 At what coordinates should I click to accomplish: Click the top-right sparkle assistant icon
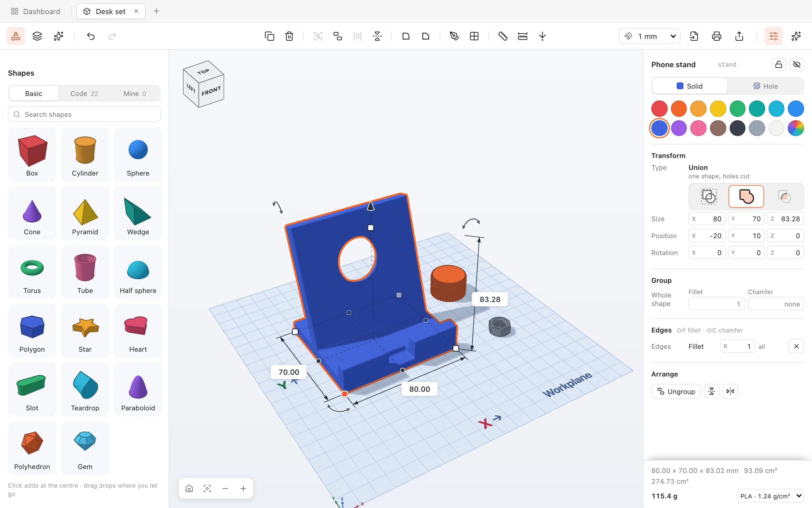pos(796,36)
